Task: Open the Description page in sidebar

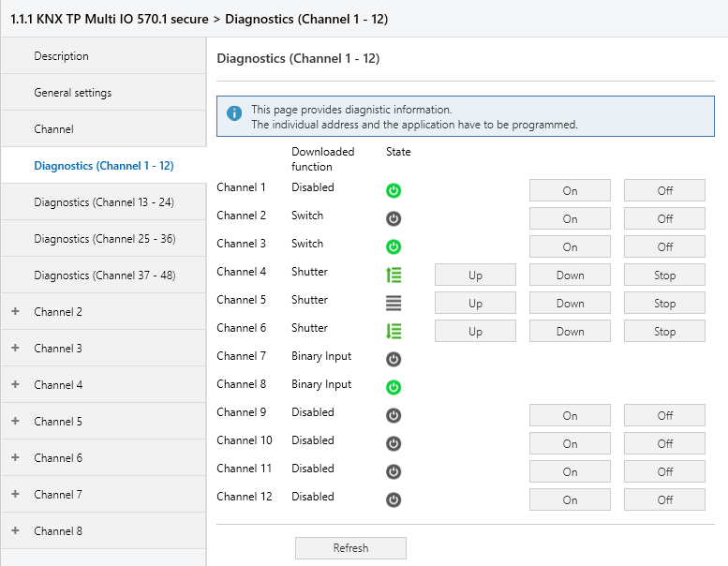Action: pyautogui.click(x=61, y=55)
